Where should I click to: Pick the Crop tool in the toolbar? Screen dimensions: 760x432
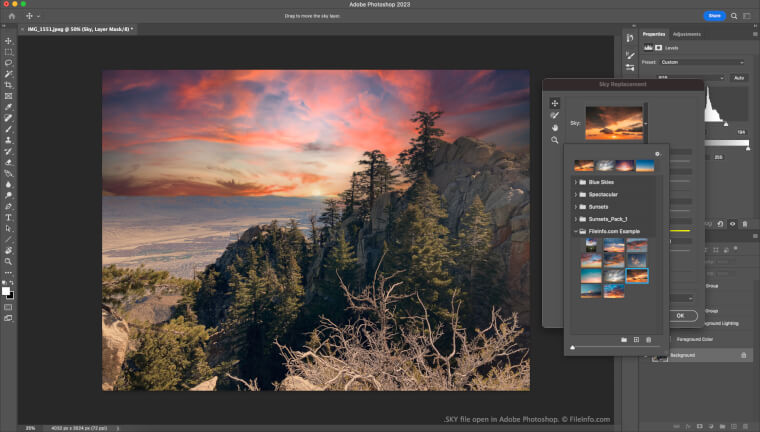pyautogui.click(x=9, y=85)
